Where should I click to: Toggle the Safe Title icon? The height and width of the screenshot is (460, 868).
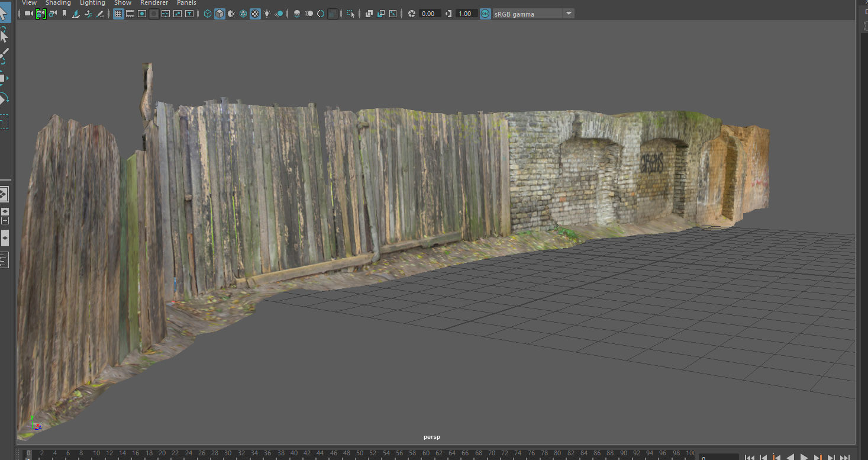pyautogui.click(x=189, y=14)
